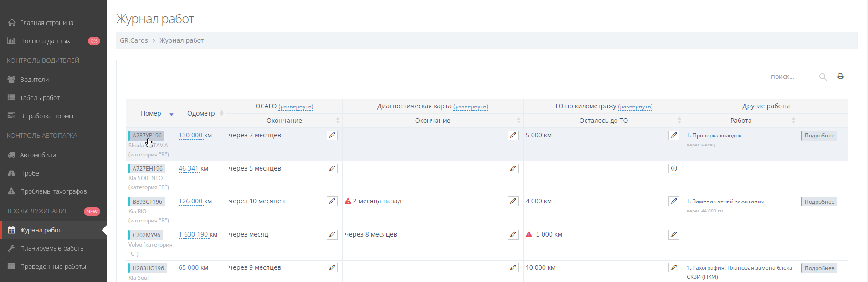868x282 pixels.
Task: Expand the ТО по километражу columns
Action: coord(635,106)
